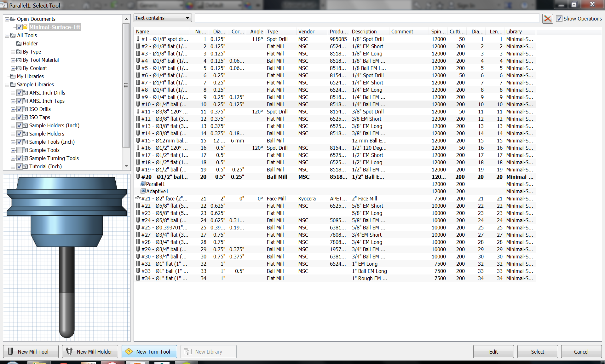Click the tool icon for #20 ball mill
The image size is (605, 364).
138,177
